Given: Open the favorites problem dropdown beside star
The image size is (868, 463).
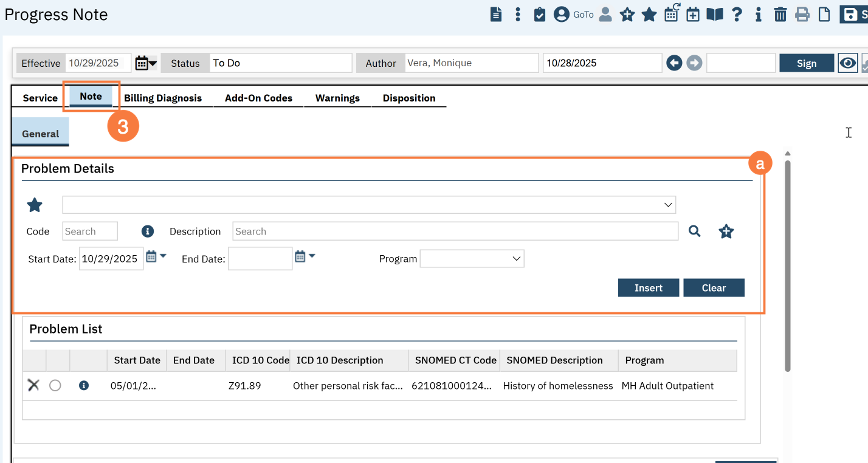Looking at the screenshot, I should click(x=369, y=205).
